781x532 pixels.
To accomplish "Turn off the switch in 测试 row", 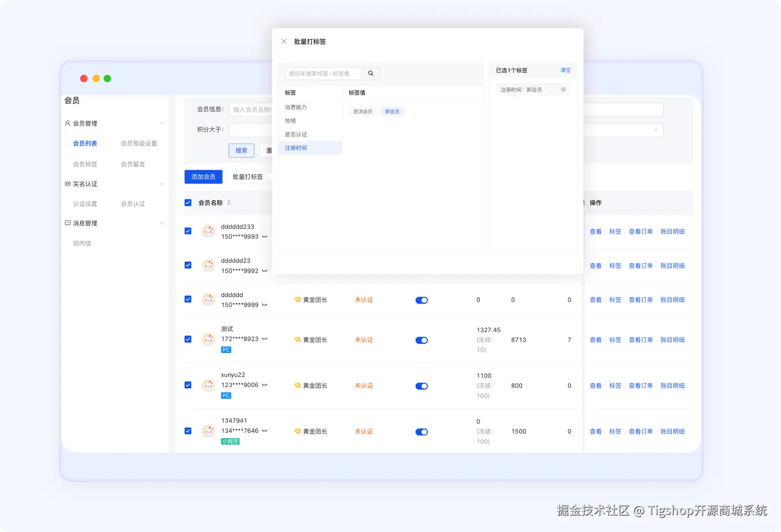I will click(x=422, y=340).
